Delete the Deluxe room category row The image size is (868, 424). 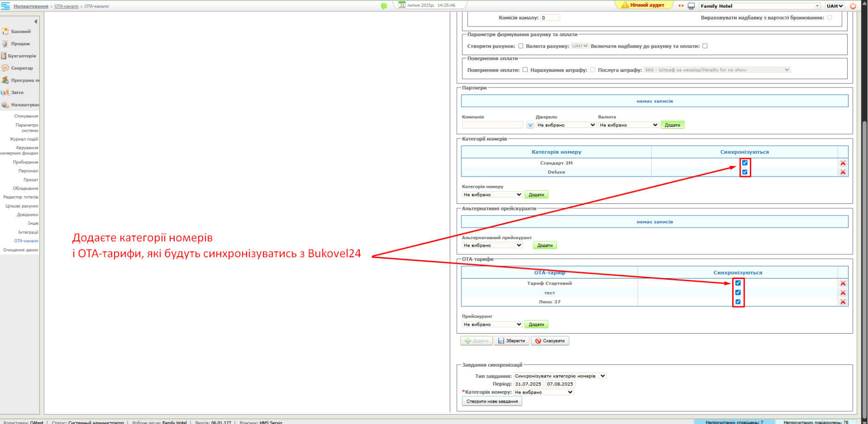(842, 172)
